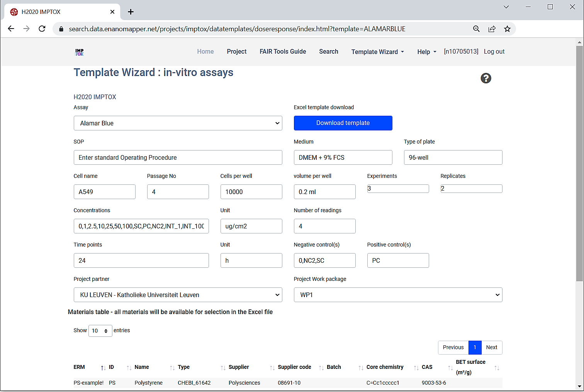Open the browser zoom magnifier icon
This screenshot has height=392, width=584.
pos(476,29)
